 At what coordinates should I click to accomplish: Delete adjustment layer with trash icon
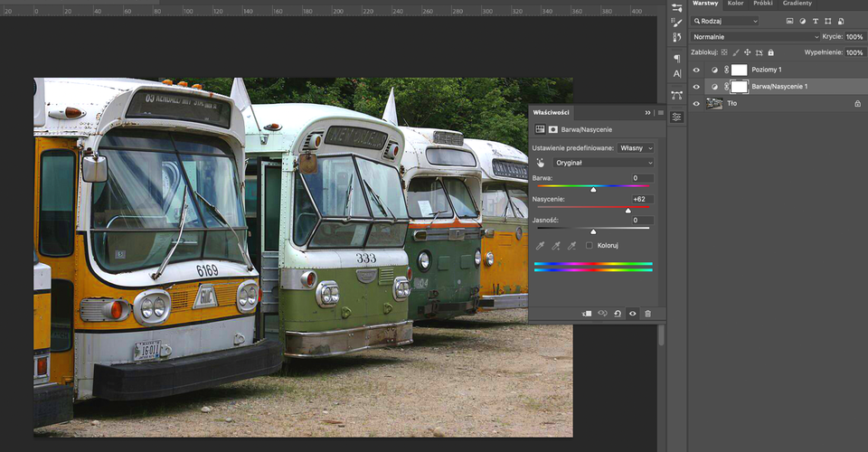647,314
